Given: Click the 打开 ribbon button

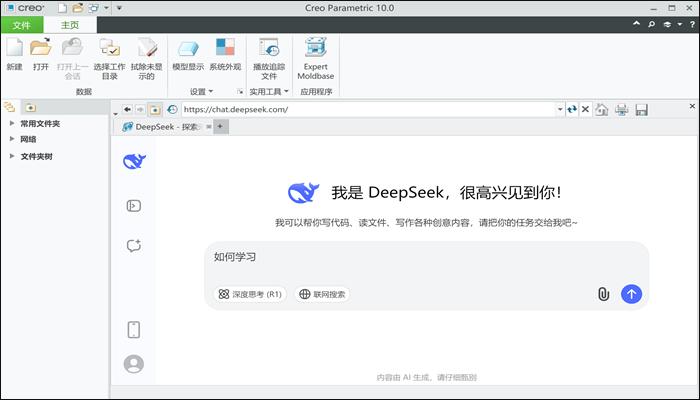Looking at the screenshot, I should point(41,54).
